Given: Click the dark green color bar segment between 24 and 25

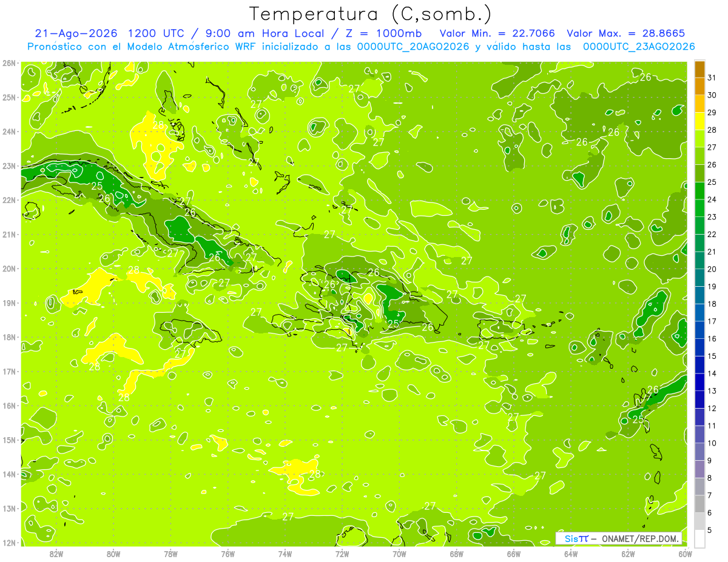Looking at the screenshot, I should [699, 191].
